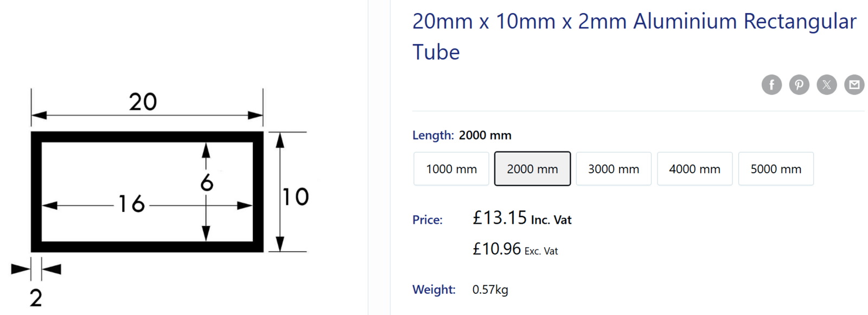Click the 6 inner height dimension label
Viewport: 868px width, 315px height.
pyautogui.click(x=207, y=183)
